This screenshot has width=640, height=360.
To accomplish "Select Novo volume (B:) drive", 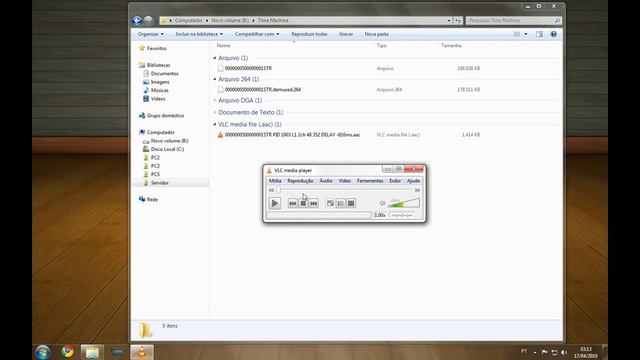I will pos(169,141).
